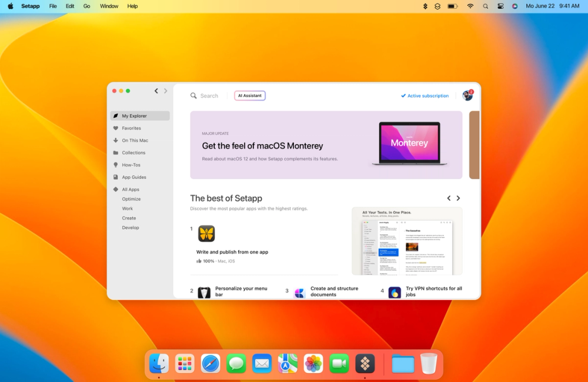The height and width of the screenshot is (382, 588).
Task: Open Spotlight search in menu bar
Action: (x=485, y=6)
